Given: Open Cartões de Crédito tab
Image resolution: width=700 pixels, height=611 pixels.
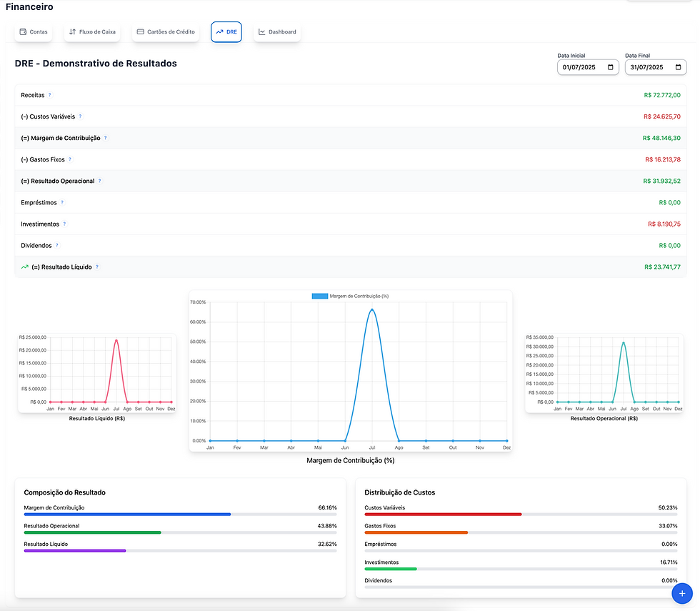Looking at the screenshot, I should click(166, 31).
